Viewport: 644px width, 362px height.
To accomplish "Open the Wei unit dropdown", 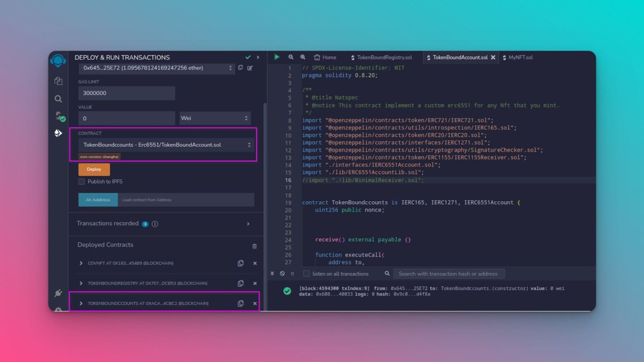I will (215, 118).
